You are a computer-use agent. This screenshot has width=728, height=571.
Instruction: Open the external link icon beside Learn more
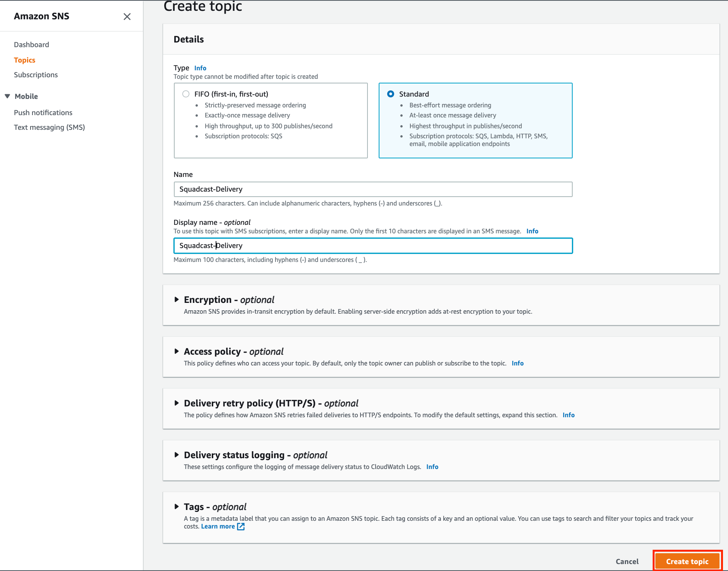coord(241,527)
